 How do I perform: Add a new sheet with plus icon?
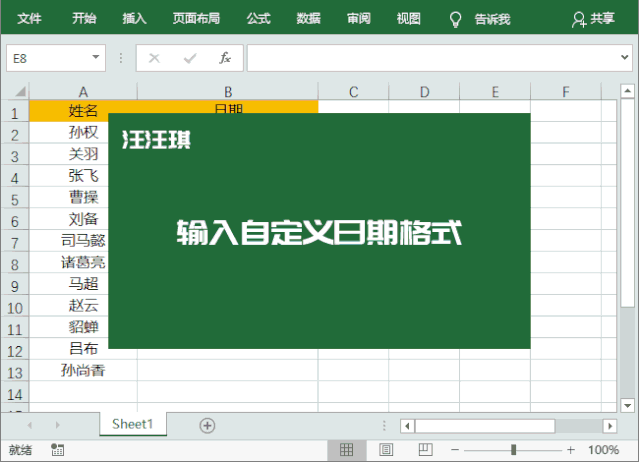(x=207, y=426)
